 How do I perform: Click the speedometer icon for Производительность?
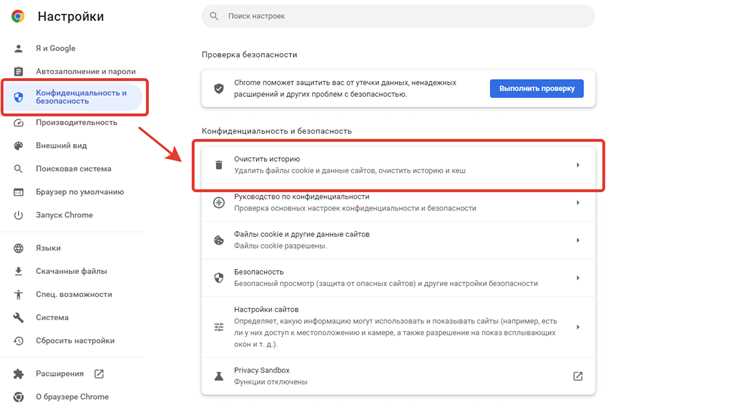(18, 122)
